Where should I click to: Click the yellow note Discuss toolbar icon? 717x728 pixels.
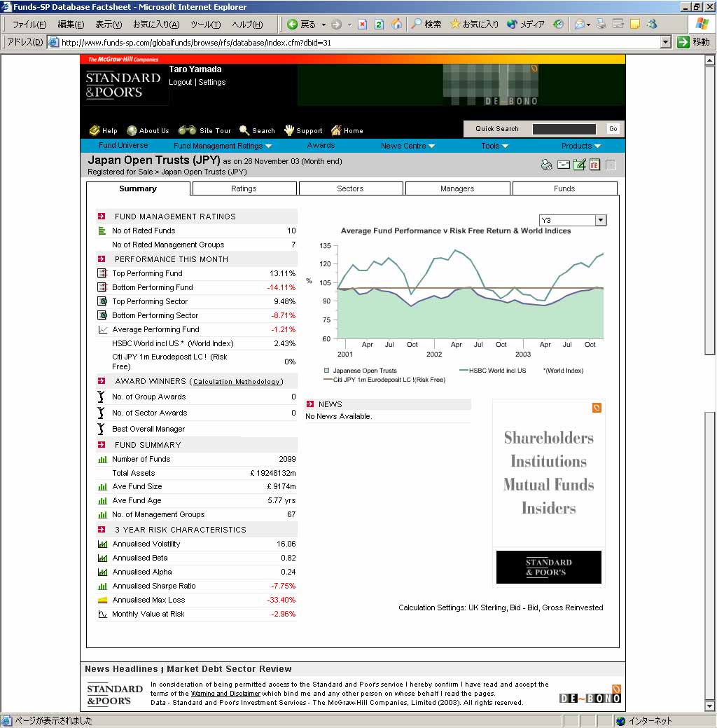[x=635, y=24]
